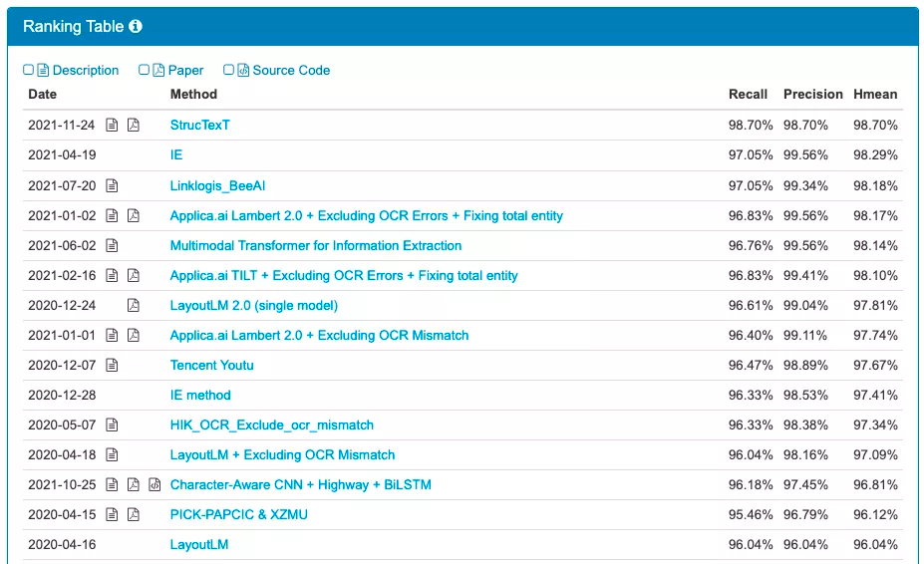Enable the Description checkbox
The height and width of the screenshot is (564, 924).
tap(28, 70)
